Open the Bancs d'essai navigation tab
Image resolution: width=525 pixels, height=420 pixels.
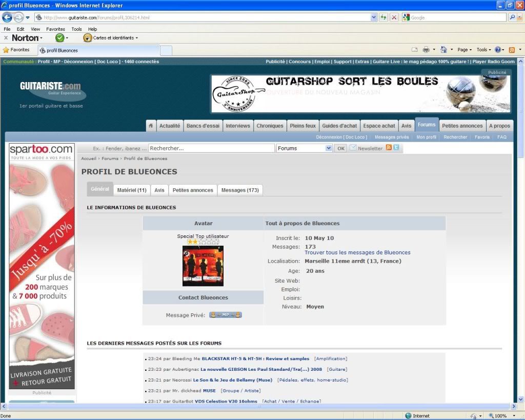coord(203,126)
